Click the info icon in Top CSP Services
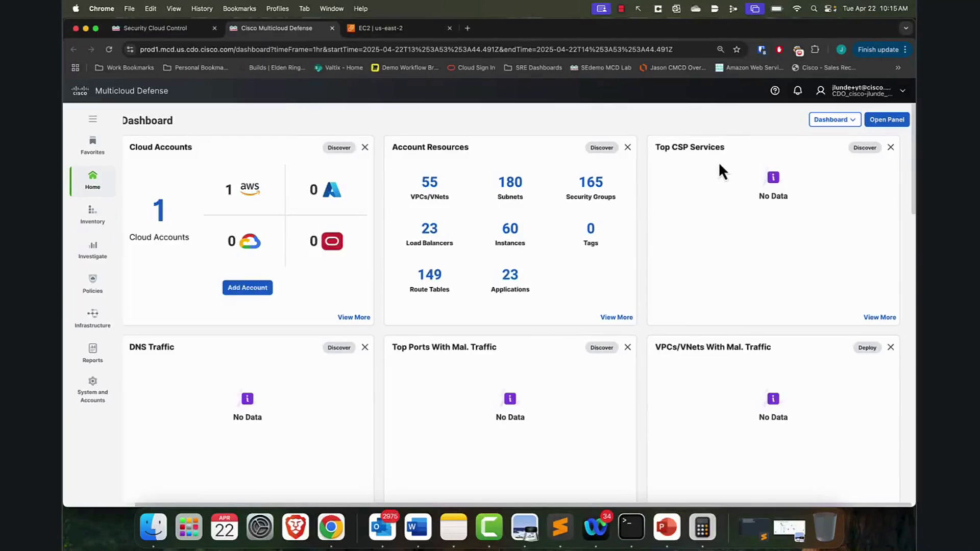 coord(773,177)
